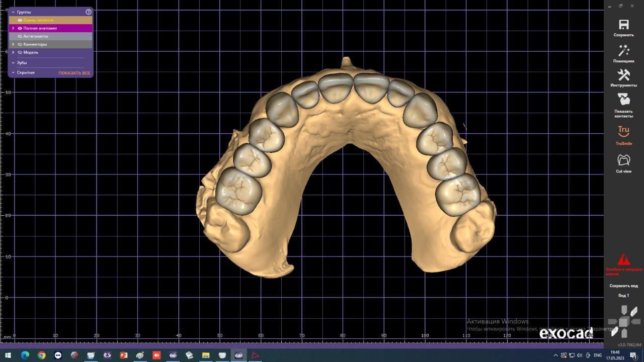Image resolution: width=644 pixels, height=362 pixels.
Task: Click the Показать контакты icon
Action: pyautogui.click(x=623, y=100)
